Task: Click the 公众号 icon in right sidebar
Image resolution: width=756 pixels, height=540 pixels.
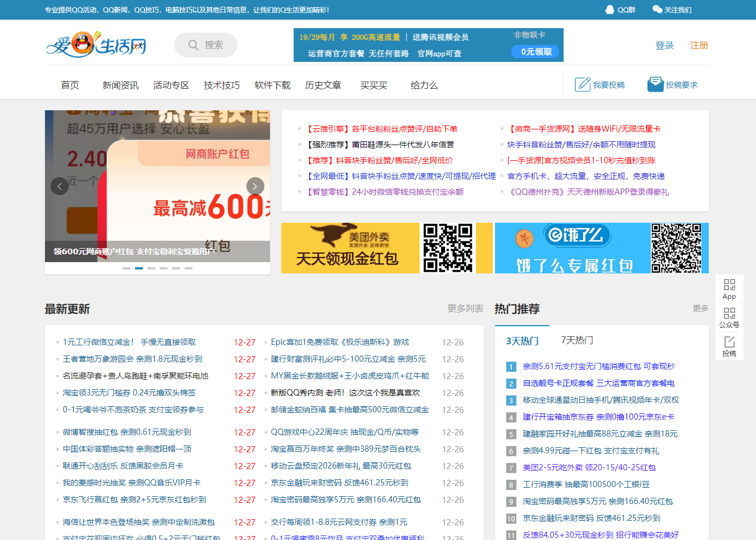Action: [729, 318]
